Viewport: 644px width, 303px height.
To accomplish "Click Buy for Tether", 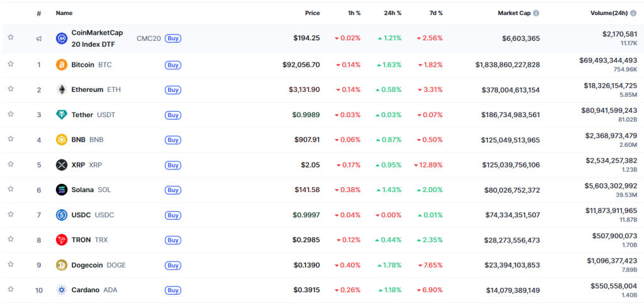I will point(173,115).
